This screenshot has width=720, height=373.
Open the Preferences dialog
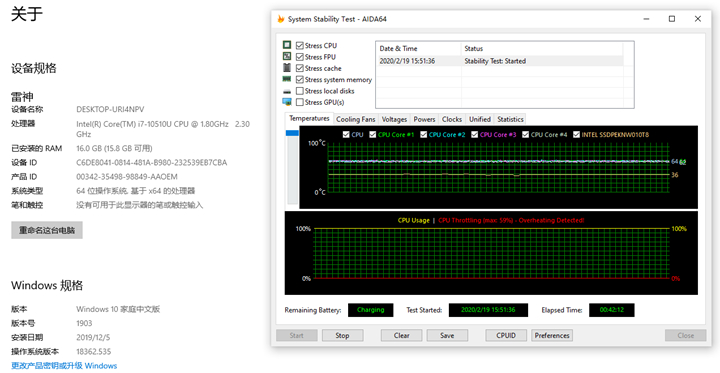click(552, 335)
